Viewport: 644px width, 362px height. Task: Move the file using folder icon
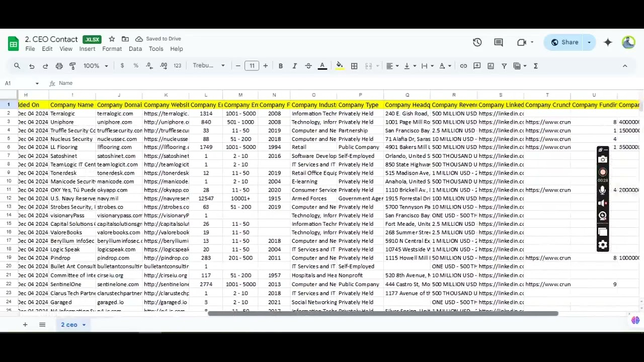(125, 39)
